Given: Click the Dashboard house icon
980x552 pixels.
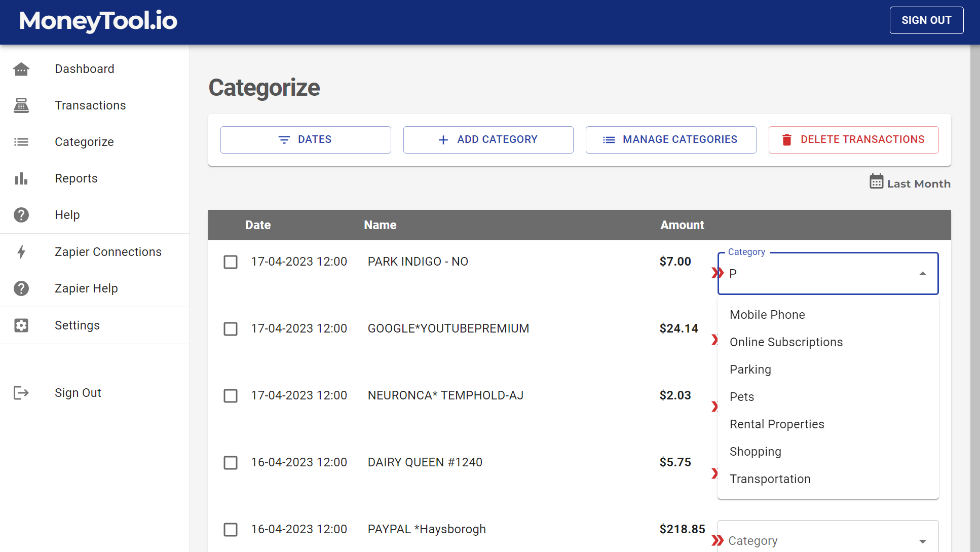Looking at the screenshot, I should (x=21, y=69).
